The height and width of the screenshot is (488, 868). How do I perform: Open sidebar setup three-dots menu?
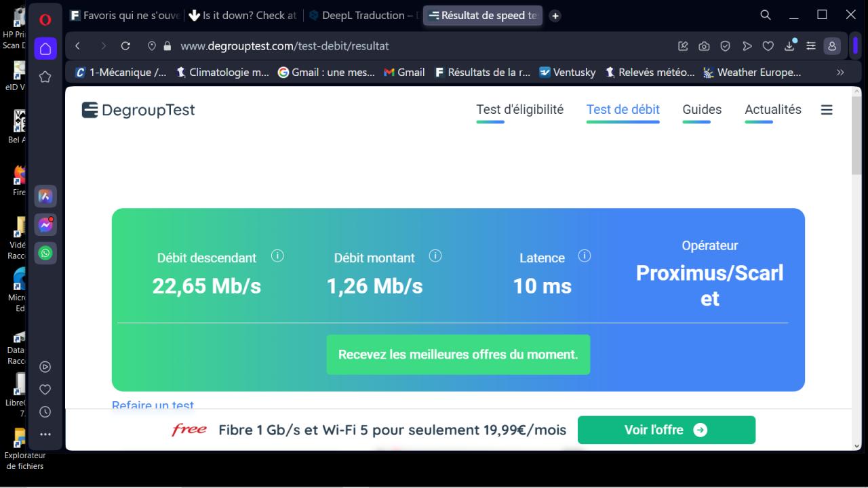45,434
